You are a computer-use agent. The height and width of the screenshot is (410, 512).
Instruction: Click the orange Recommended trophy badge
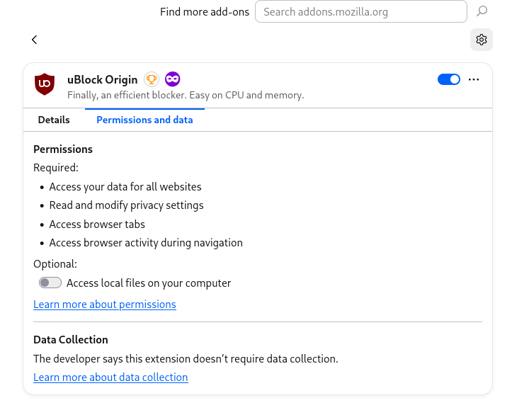pyautogui.click(x=151, y=79)
